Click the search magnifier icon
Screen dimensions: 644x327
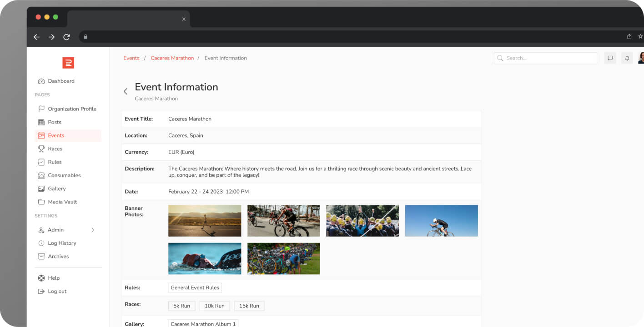tap(500, 58)
